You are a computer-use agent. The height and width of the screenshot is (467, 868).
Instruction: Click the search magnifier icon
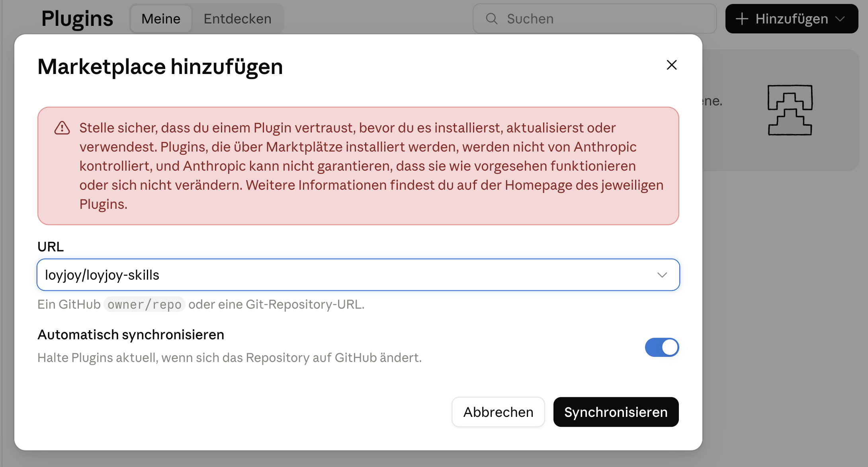[x=492, y=19]
